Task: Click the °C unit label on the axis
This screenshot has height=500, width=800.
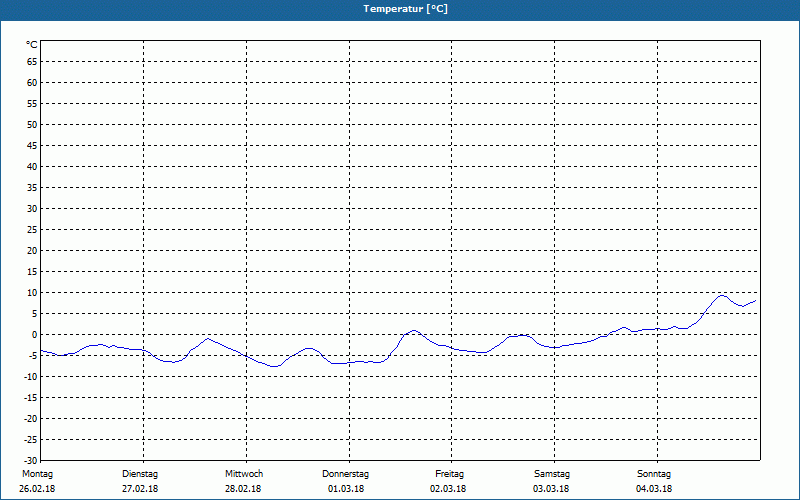Action: tap(32, 45)
